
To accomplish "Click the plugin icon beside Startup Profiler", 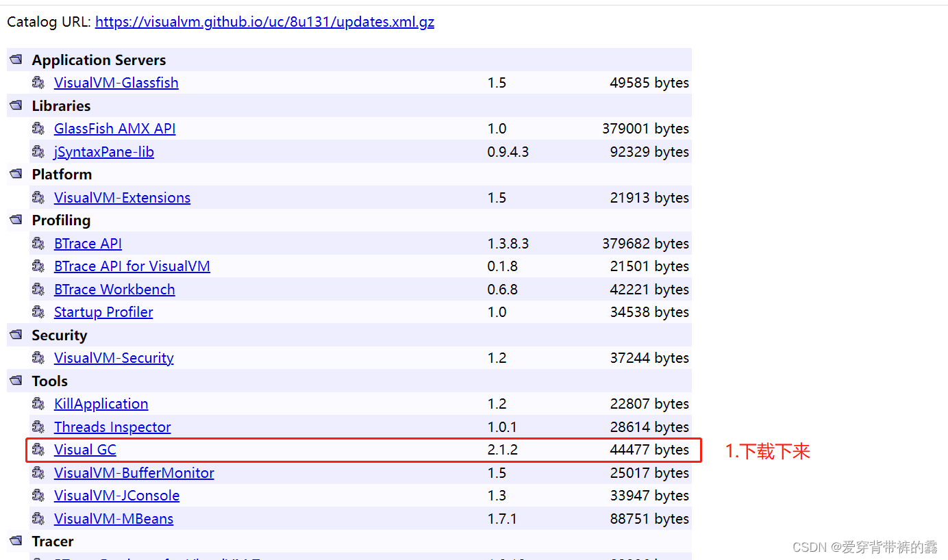I will point(38,312).
